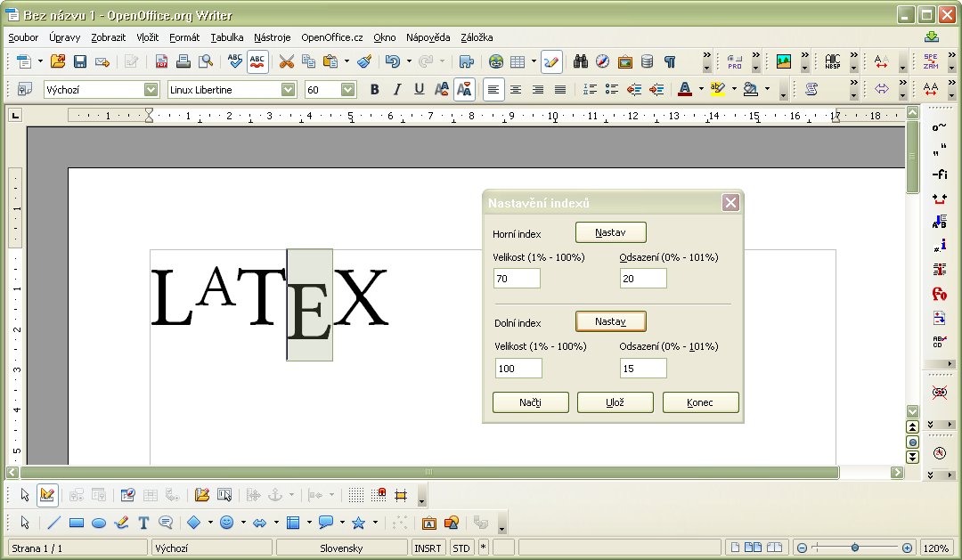Toggle Italic formatting
This screenshot has height=560, width=962.
click(397, 90)
